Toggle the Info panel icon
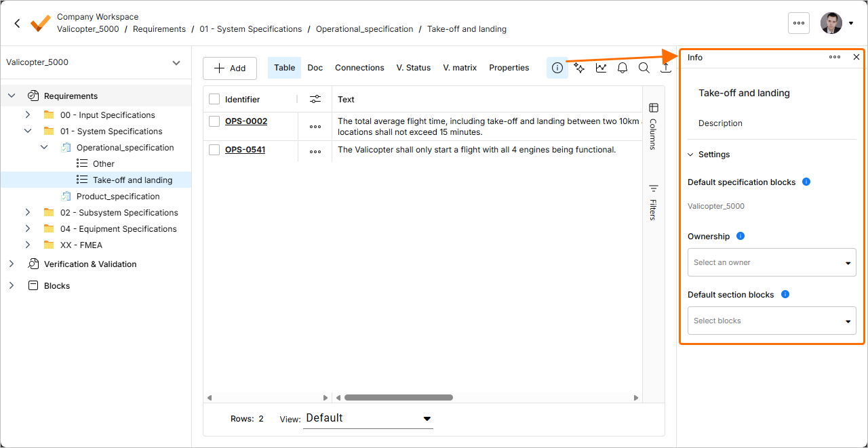 (557, 68)
